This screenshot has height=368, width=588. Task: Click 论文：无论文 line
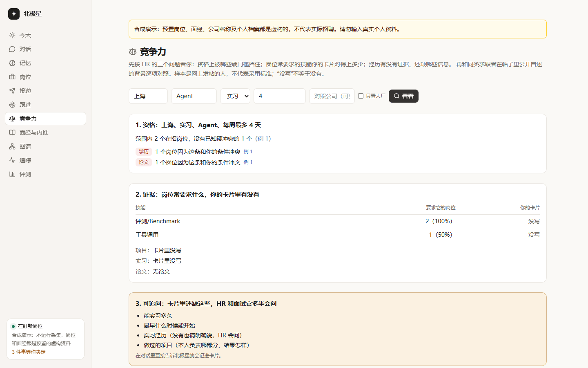tap(153, 272)
